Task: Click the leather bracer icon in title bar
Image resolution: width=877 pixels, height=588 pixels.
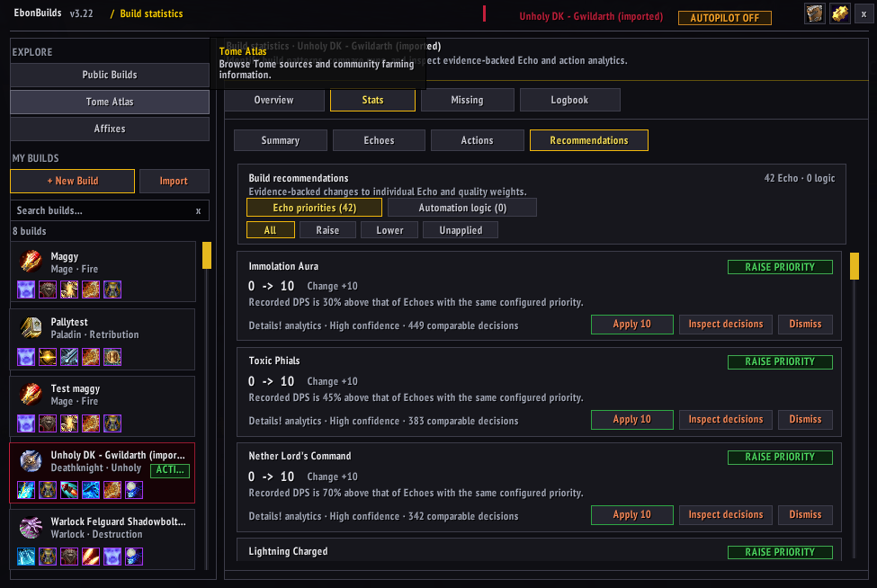Action: point(814,13)
